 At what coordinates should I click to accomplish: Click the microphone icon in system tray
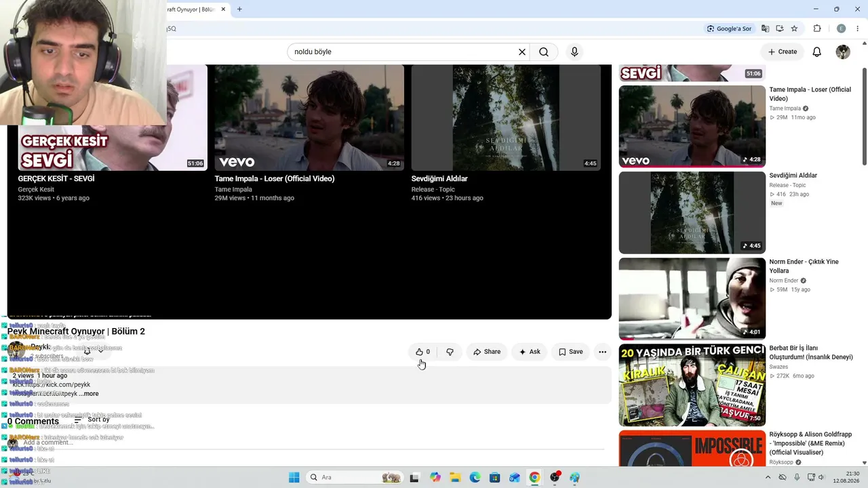point(797,477)
